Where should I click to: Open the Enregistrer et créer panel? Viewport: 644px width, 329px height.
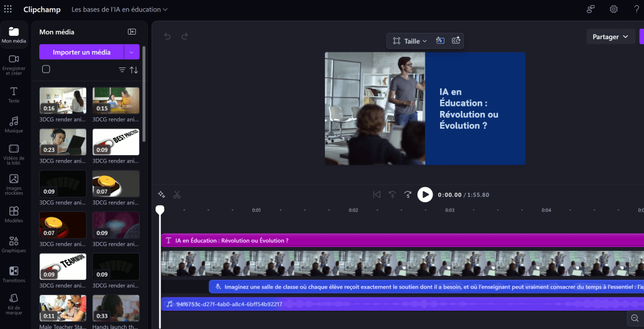pos(13,64)
